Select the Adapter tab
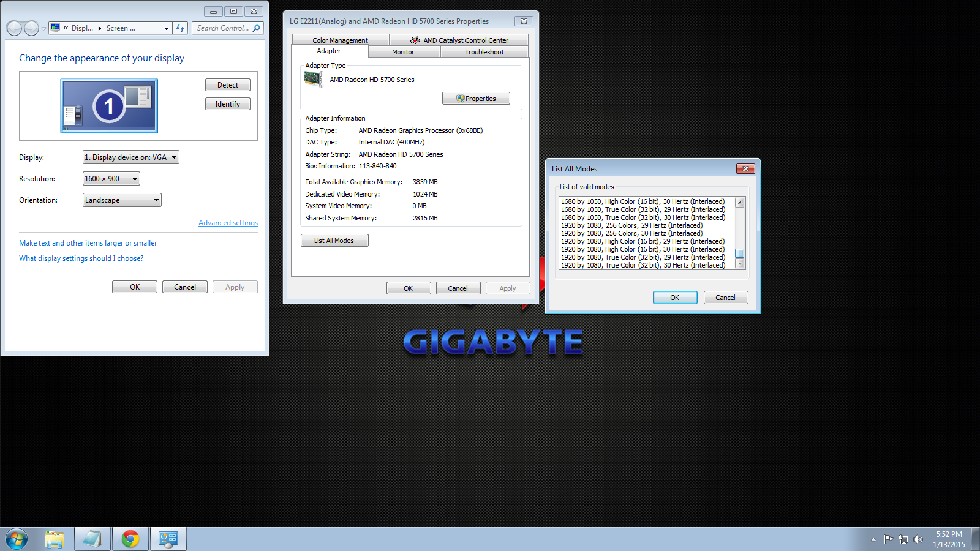The image size is (980, 551). [329, 51]
